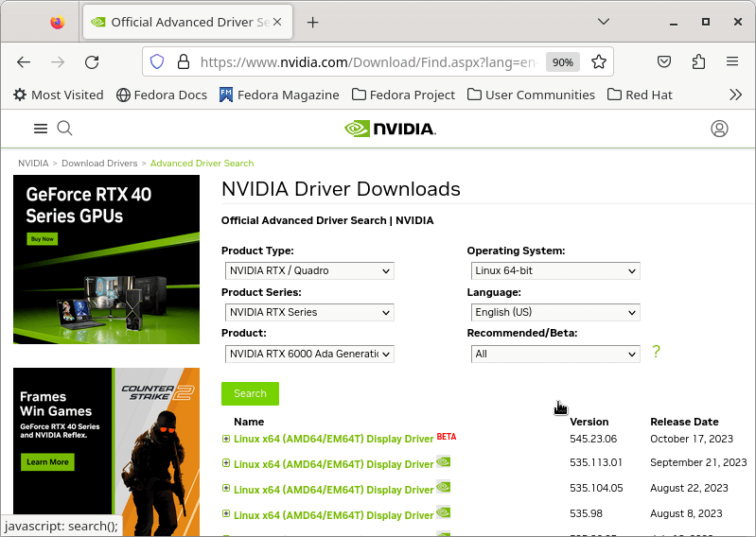Open the Language dropdown
The height and width of the screenshot is (537, 756).
point(555,312)
